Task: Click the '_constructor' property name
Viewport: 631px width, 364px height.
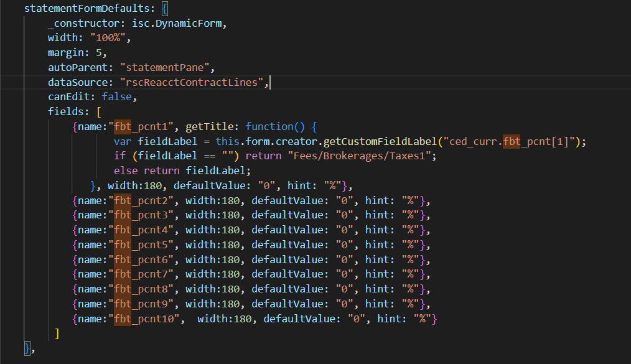Action: coord(84,23)
